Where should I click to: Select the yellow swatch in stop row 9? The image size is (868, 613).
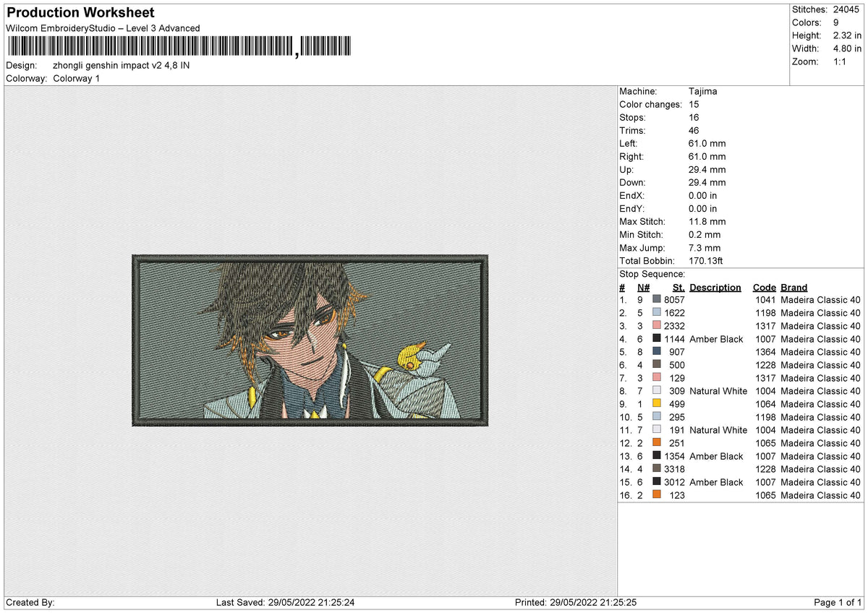click(x=657, y=404)
